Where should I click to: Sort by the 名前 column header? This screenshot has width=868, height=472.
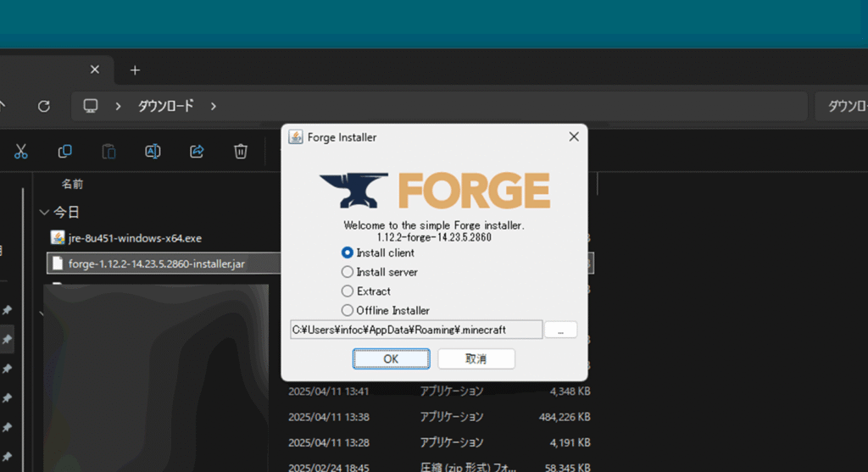pyautogui.click(x=72, y=184)
